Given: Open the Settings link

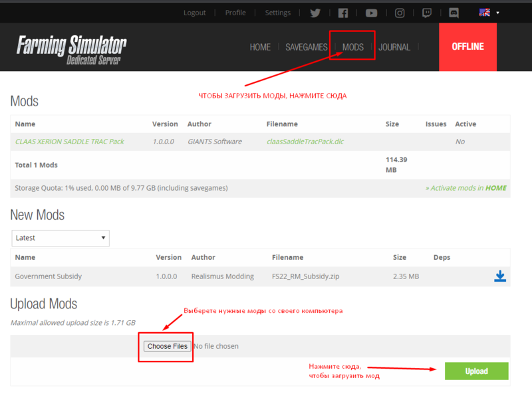Looking at the screenshot, I should click(277, 13).
